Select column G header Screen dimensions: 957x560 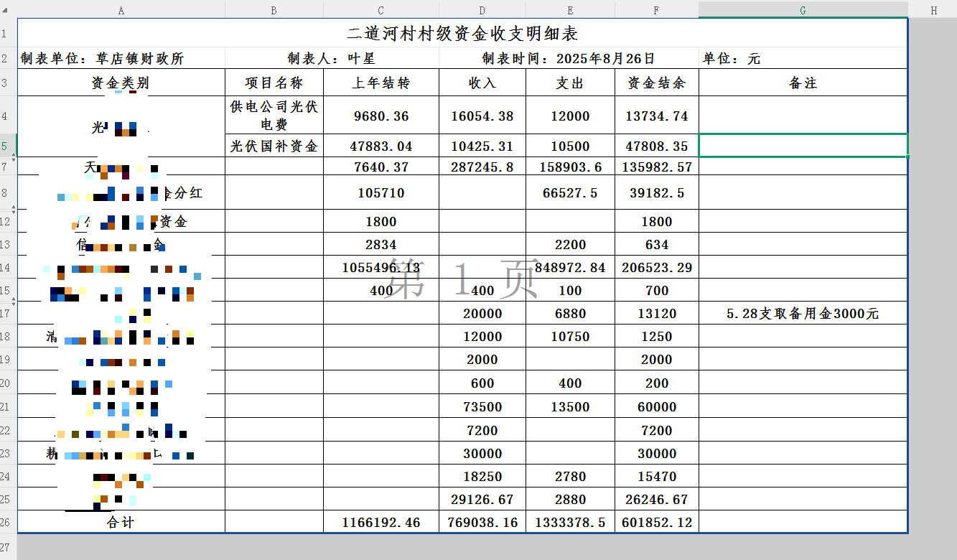click(803, 9)
